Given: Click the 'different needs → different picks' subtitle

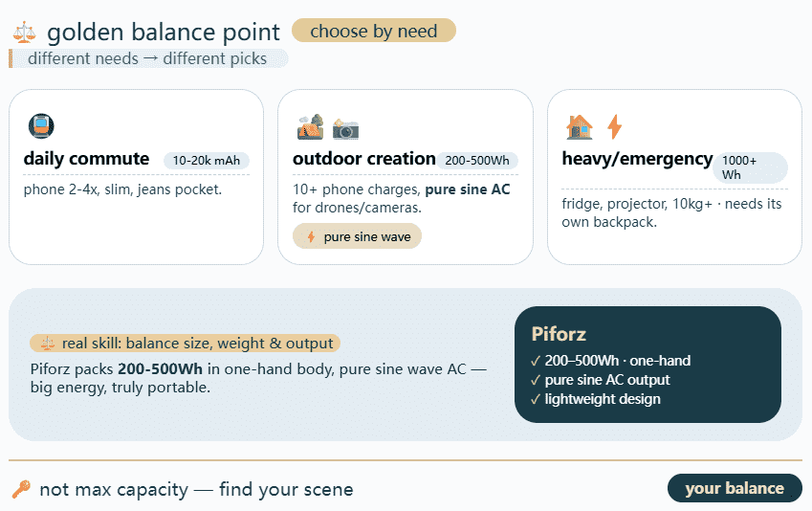Looking at the screenshot, I should point(147,58).
